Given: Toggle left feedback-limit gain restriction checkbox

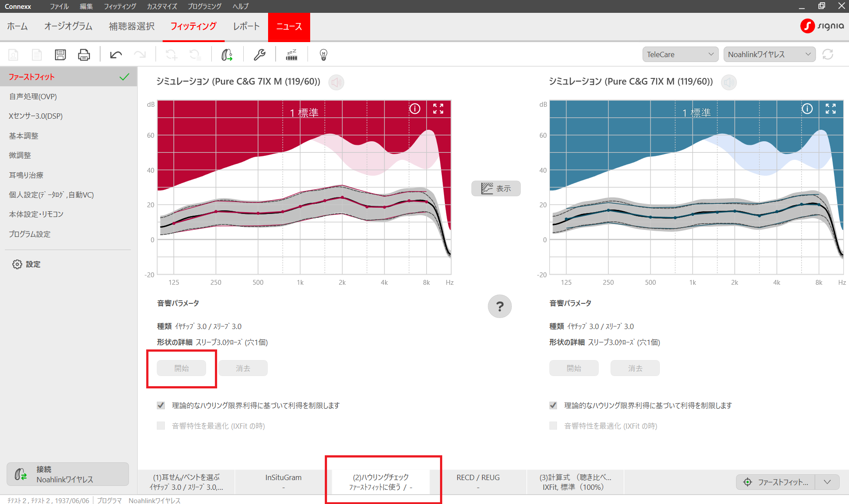Looking at the screenshot, I should click(x=161, y=405).
